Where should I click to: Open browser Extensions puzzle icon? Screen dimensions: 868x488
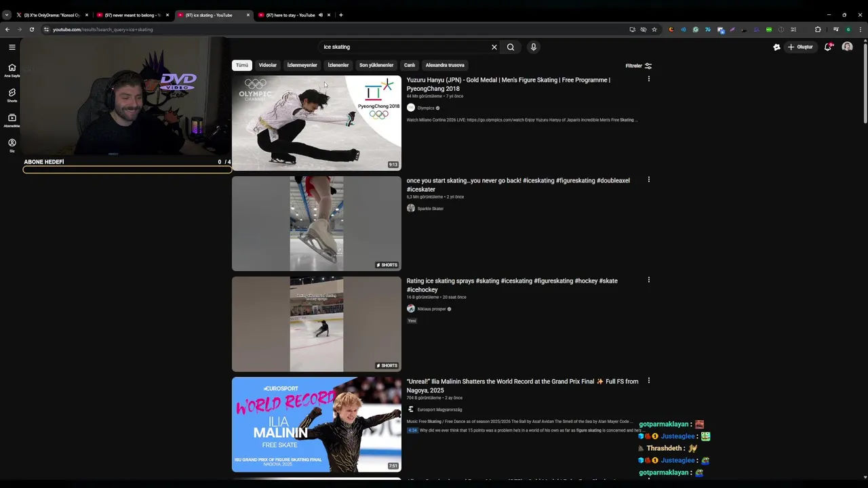(x=818, y=29)
